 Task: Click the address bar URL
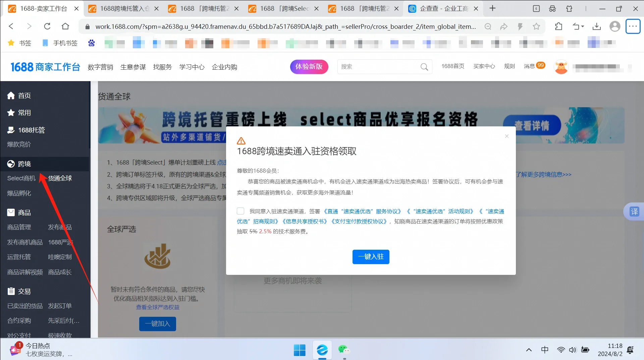click(285, 26)
